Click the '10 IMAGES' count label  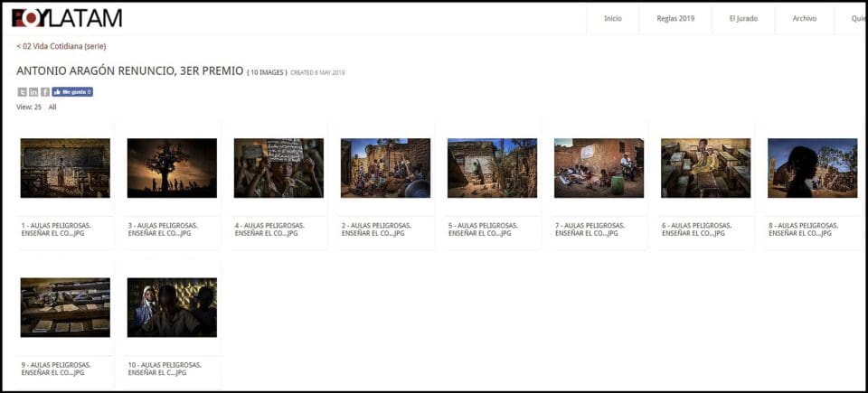coord(268,72)
